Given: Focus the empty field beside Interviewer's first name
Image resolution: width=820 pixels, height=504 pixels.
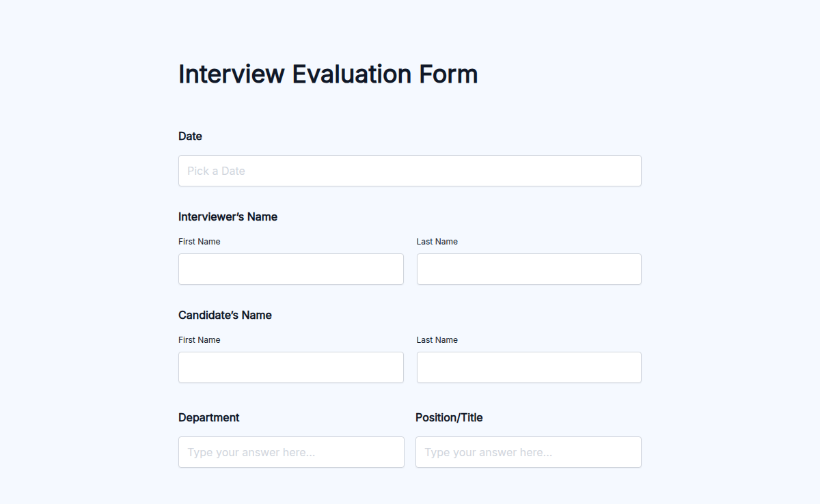Looking at the screenshot, I should (528, 268).
